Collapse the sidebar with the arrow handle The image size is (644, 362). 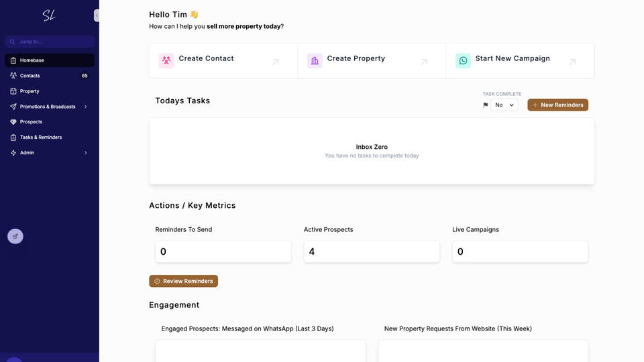coord(97,15)
